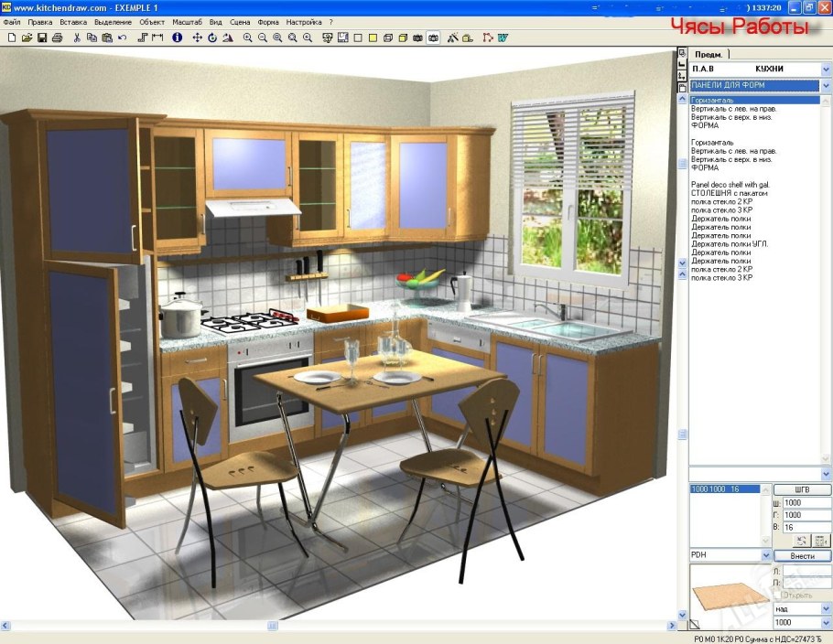Viewport: 833px width, 644px height.
Task: Select the wireframe cube view icon
Action: pyautogui.click(x=387, y=38)
